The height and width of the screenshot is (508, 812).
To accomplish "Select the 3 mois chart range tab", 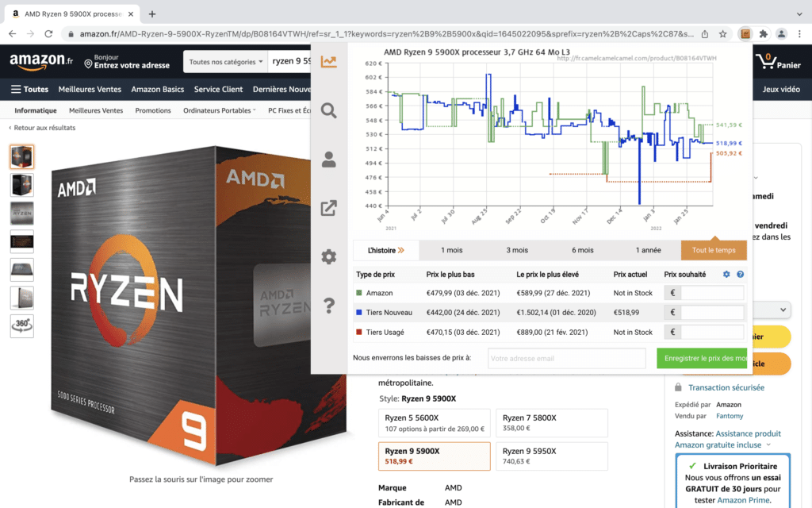I will click(x=517, y=250).
